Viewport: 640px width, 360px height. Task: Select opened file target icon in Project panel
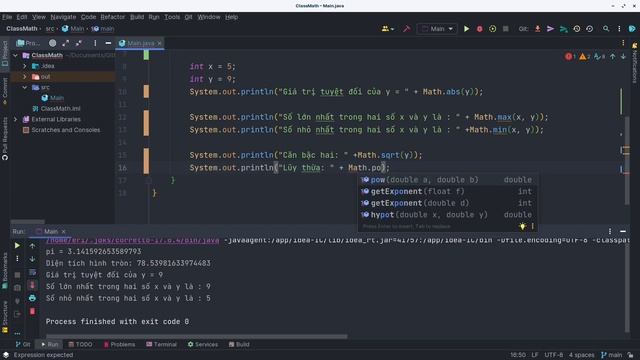[x=53, y=43]
